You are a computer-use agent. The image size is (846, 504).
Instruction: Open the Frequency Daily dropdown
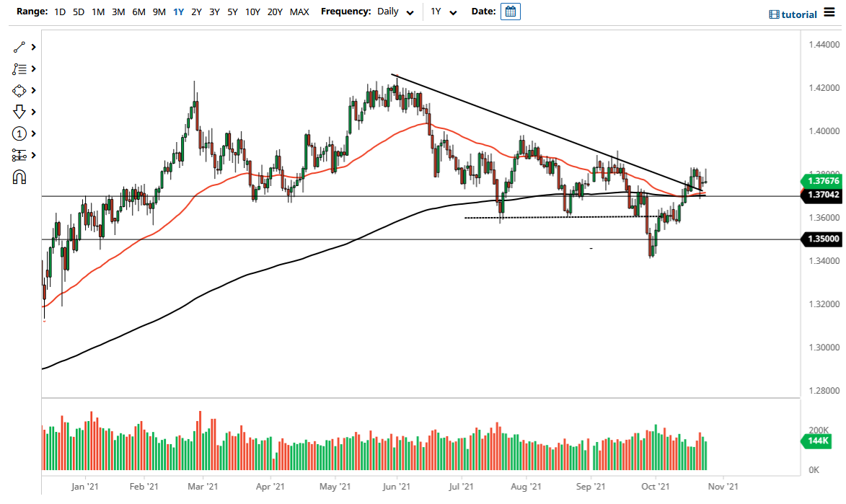pos(395,12)
